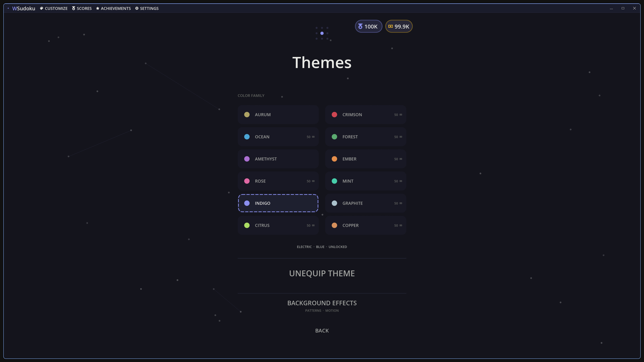
Task: Pick the Copper theme card
Action: (x=365, y=225)
